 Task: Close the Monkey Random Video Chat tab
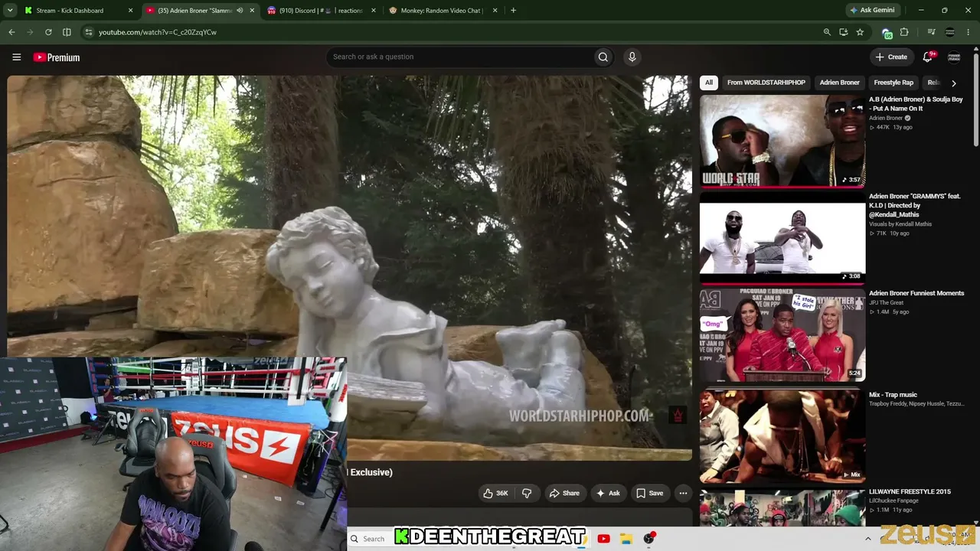point(495,11)
